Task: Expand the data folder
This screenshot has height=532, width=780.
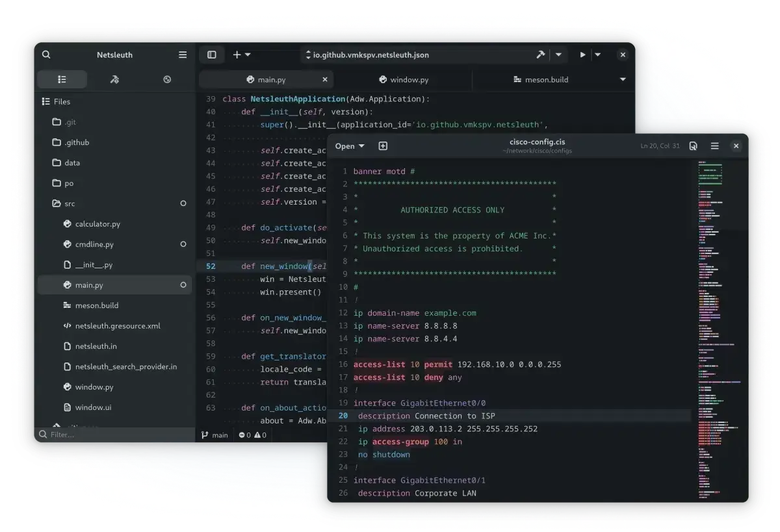Action: point(114,162)
